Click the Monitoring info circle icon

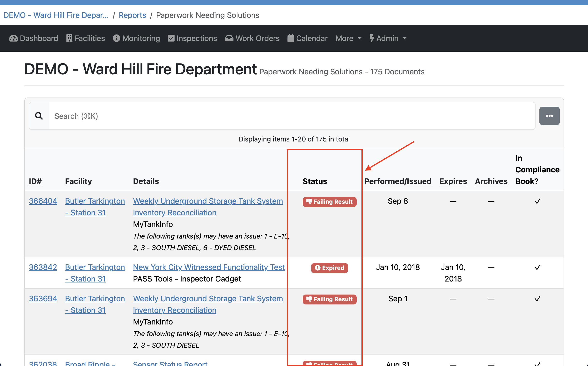[116, 38]
